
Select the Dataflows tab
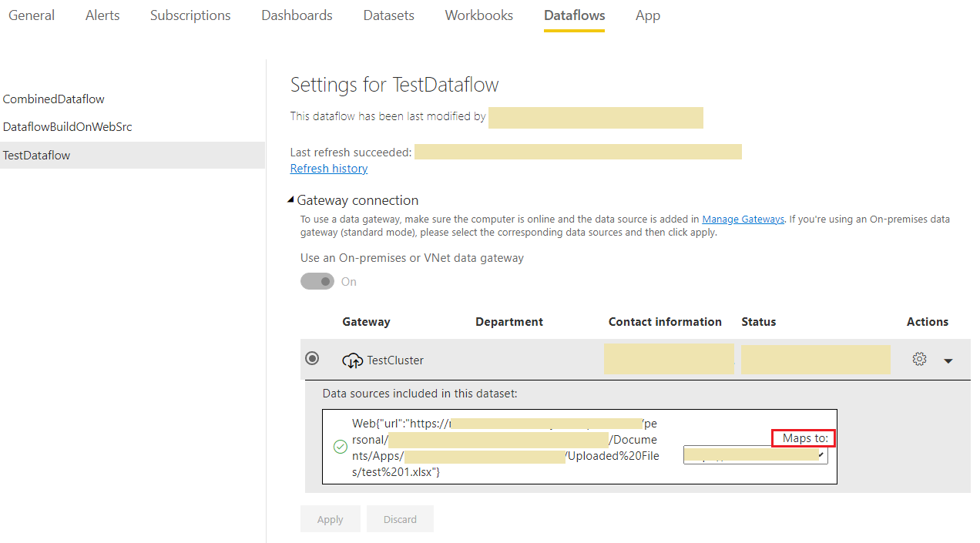coord(574,15)
